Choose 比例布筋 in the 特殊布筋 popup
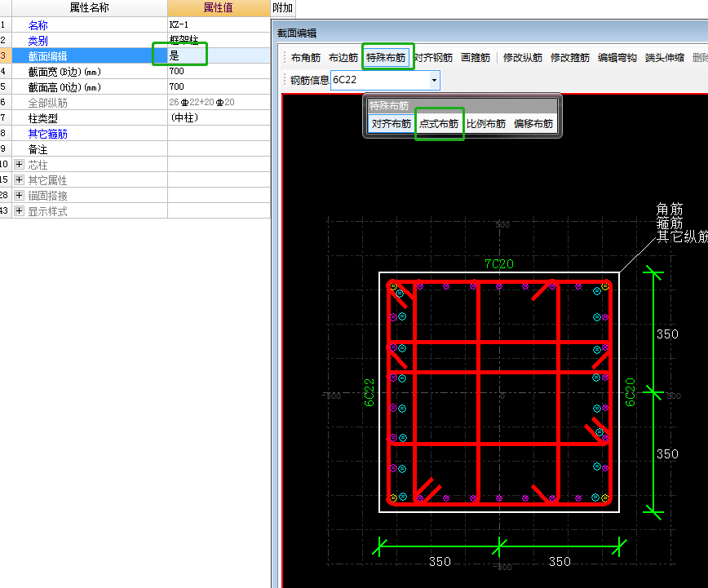Screen dimensions: 708x588 click(486, 124)
